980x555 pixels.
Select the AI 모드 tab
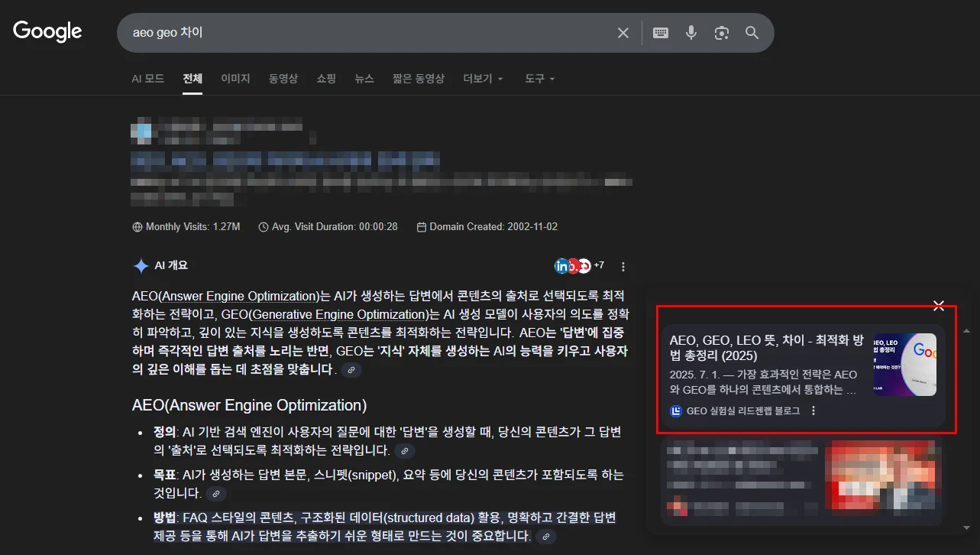click(147, 78)
